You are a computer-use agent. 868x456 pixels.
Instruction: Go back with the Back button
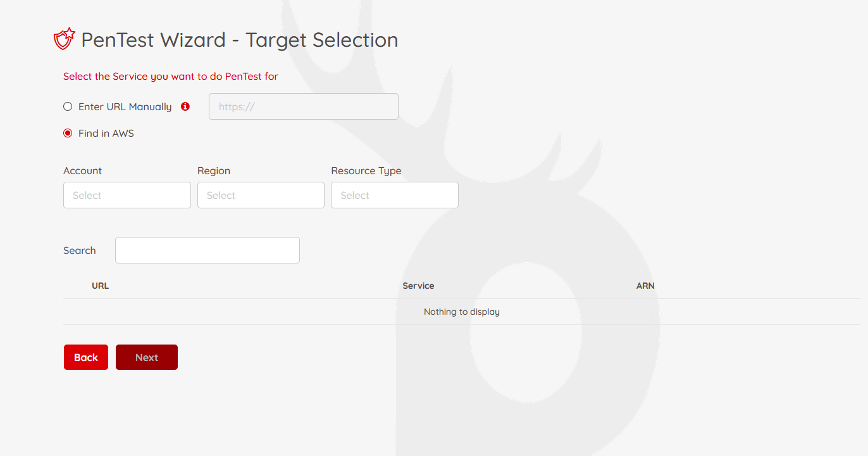tap(86, 357)
